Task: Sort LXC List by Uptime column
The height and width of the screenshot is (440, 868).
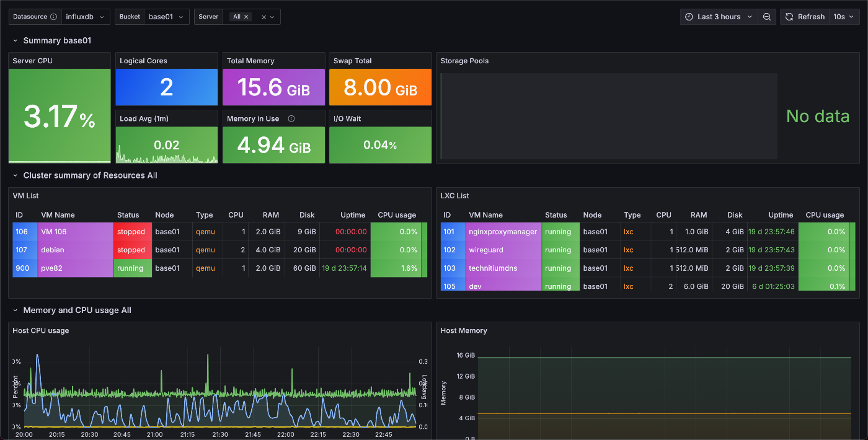Action: coord(780,215)
